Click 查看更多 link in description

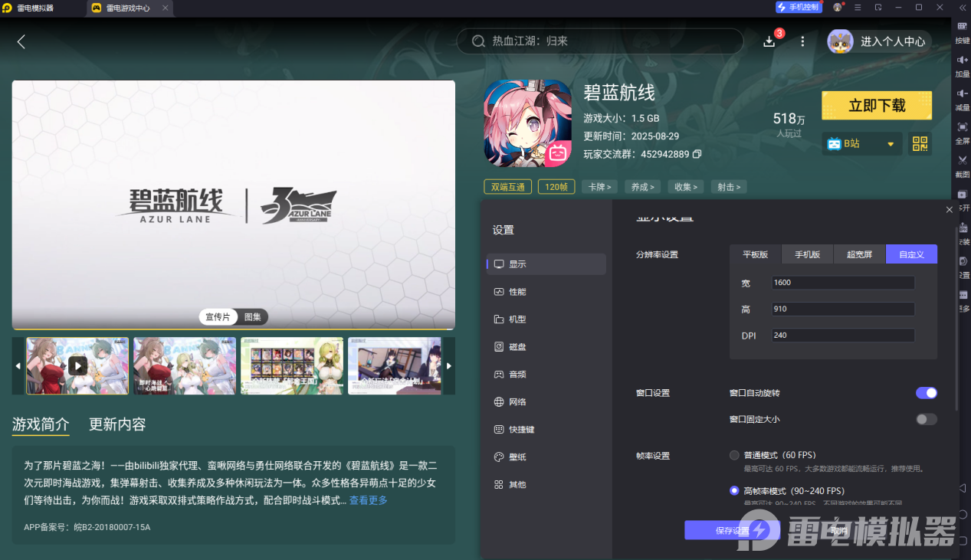369,500
